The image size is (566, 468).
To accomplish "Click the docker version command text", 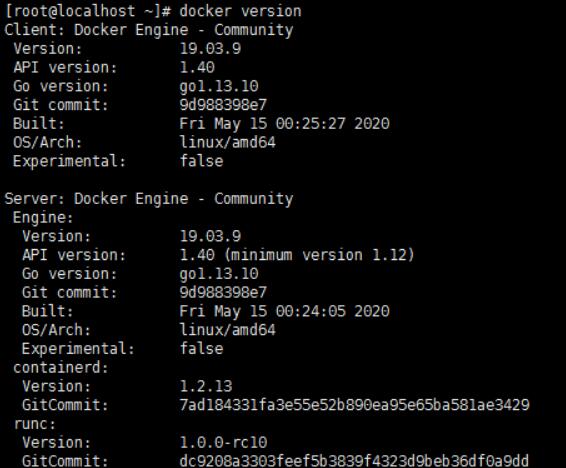I will tap(240, 11).
